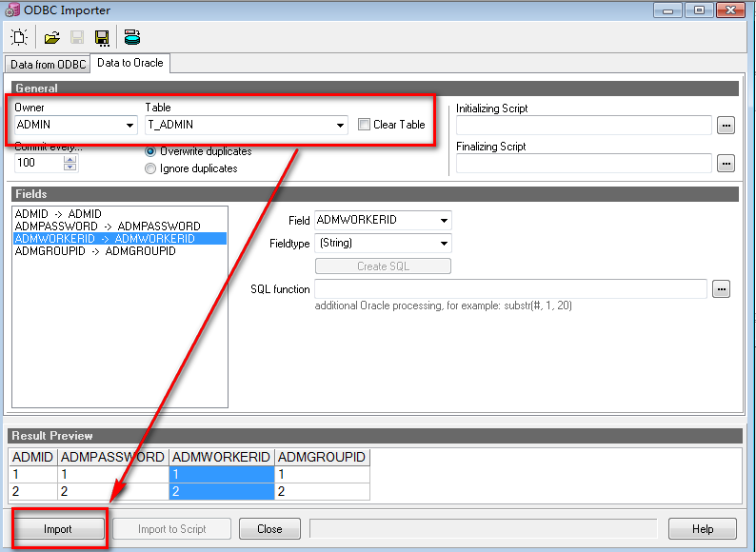Enable the Clear Table checkbox
This screenshot has width=756, height=552.
(365, 125)
